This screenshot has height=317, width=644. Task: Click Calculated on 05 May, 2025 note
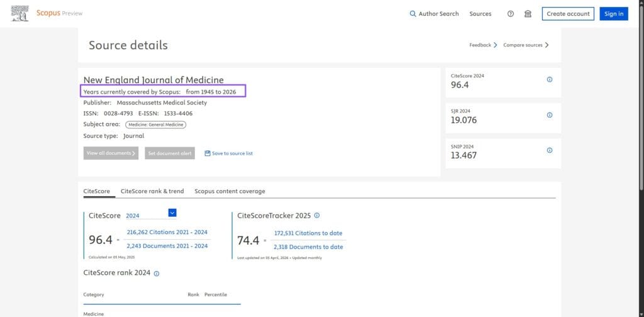coord(112,257)
